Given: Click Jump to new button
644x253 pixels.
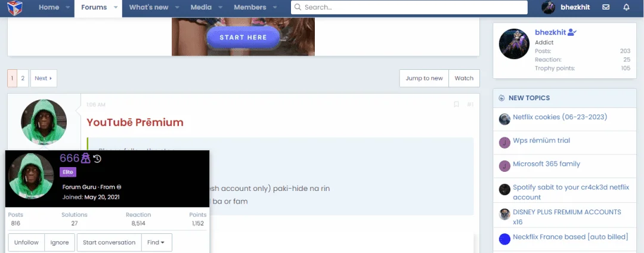Looking at the screenshot, I should [x=425, y=78].
